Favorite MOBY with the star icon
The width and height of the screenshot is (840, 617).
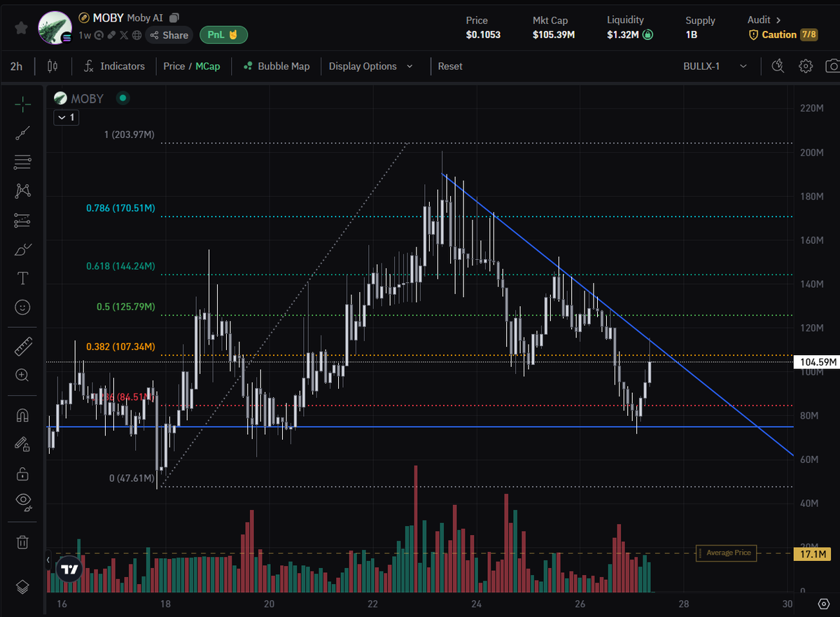(x=22, y=27)
